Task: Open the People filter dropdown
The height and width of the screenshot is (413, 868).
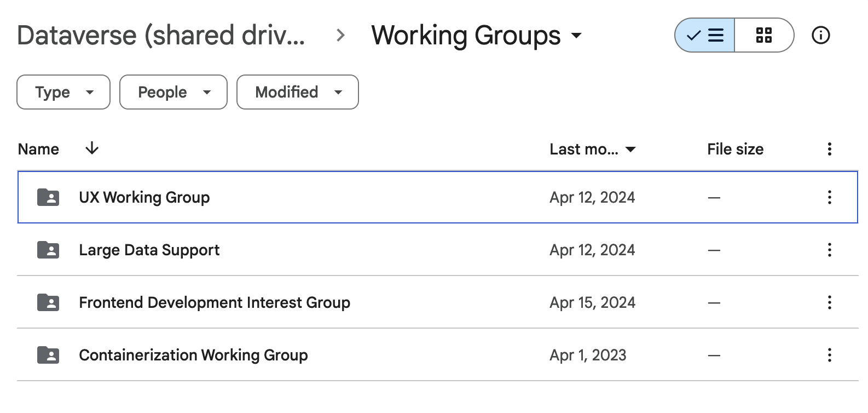Action: click(x=173, y=92)
